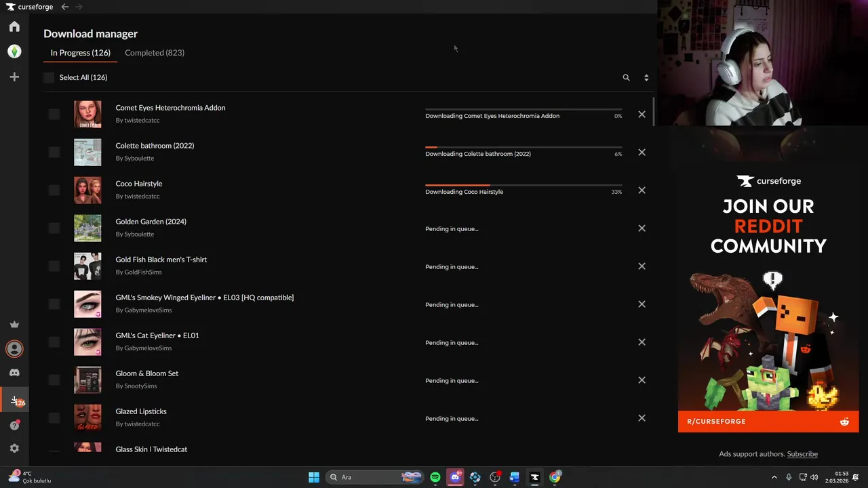Click the Colette bathroom progress bar
868x488 pixels.
524,147
